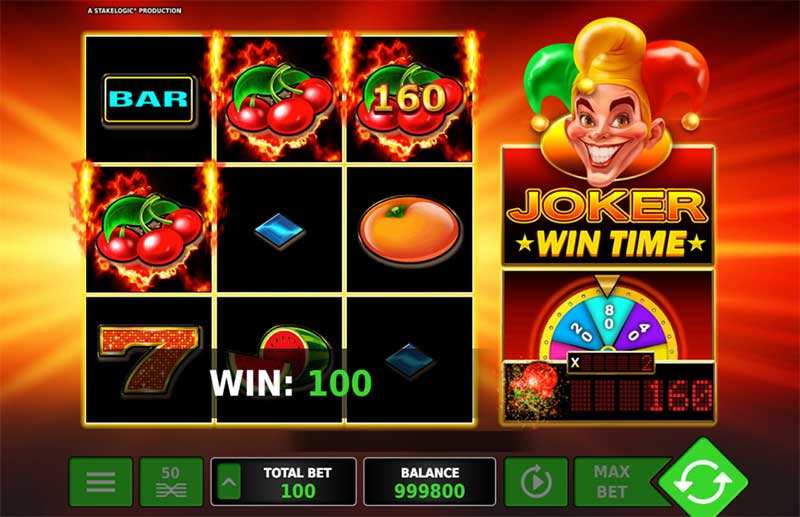Click the flaming cherries in the left reel
Viewport: 800px width, 517px height.
(x=149, y=230)
